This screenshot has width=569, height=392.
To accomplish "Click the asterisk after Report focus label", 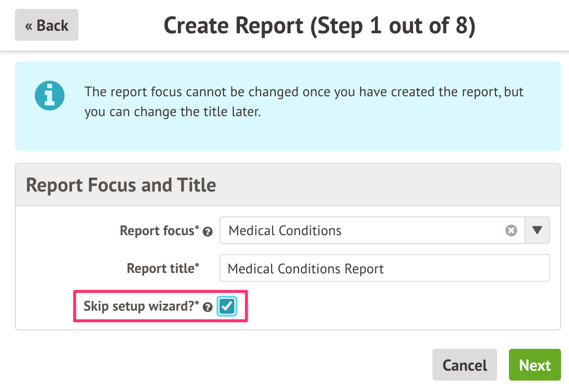I will pyautogui.click(x=197, y=228).
